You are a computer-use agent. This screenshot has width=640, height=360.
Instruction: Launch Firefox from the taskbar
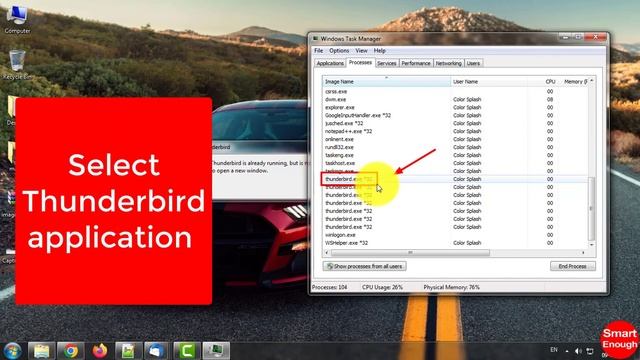tap(100, 351)
